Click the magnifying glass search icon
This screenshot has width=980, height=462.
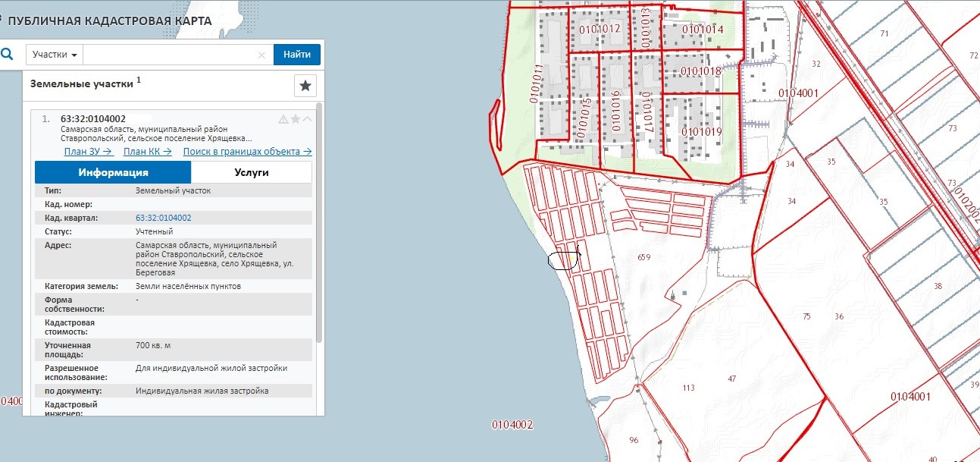[x=8, y=55]
